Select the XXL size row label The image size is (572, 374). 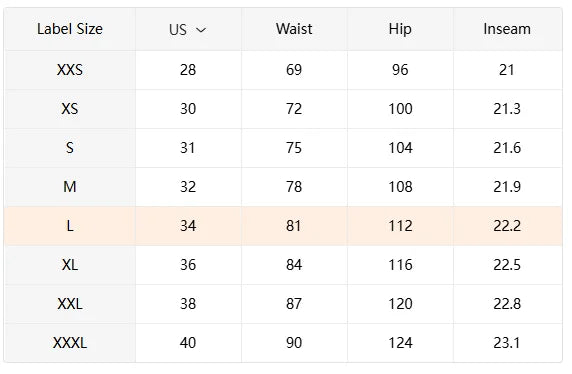coord(70,304)
